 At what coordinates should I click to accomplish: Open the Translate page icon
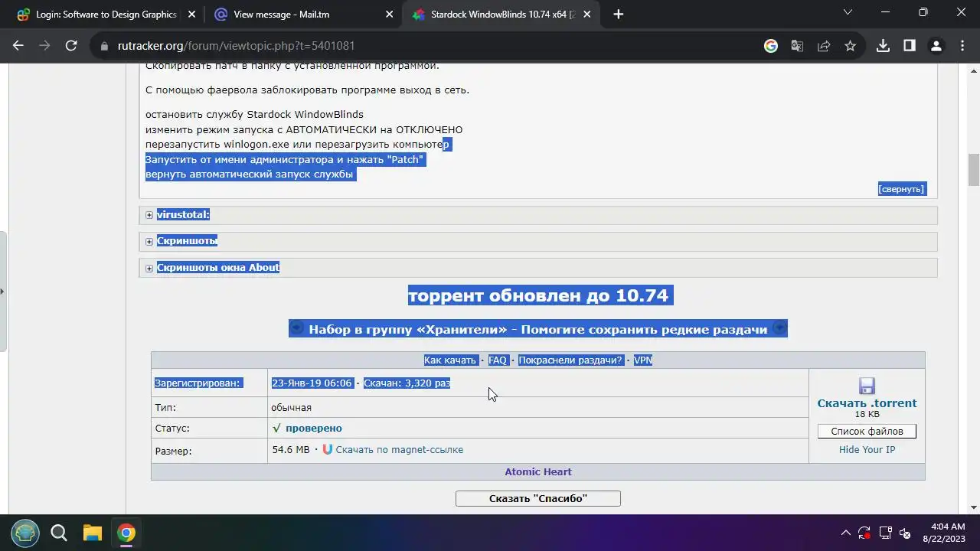(797, 46)
